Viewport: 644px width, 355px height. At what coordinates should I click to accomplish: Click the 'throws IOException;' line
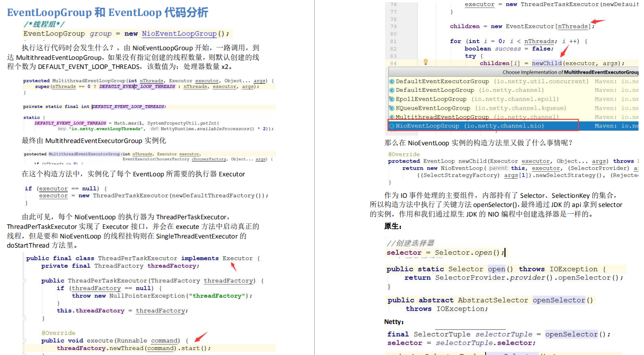point(447,309)
